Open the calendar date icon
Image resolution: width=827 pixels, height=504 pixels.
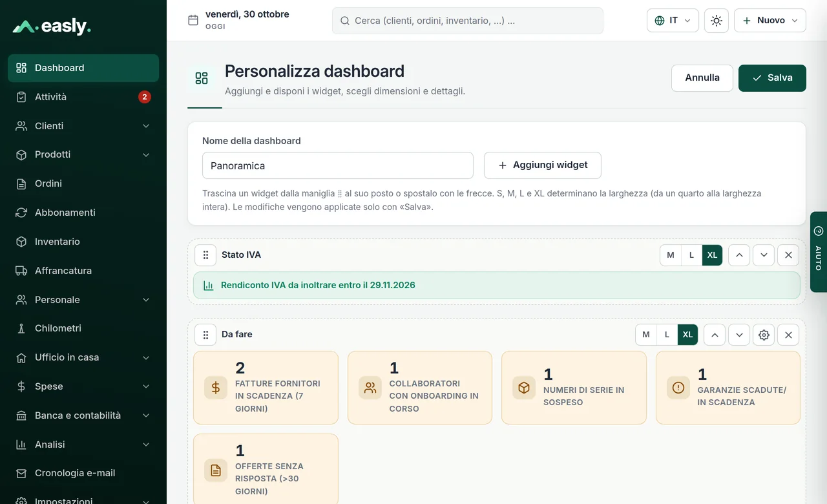tap(193, 20)
